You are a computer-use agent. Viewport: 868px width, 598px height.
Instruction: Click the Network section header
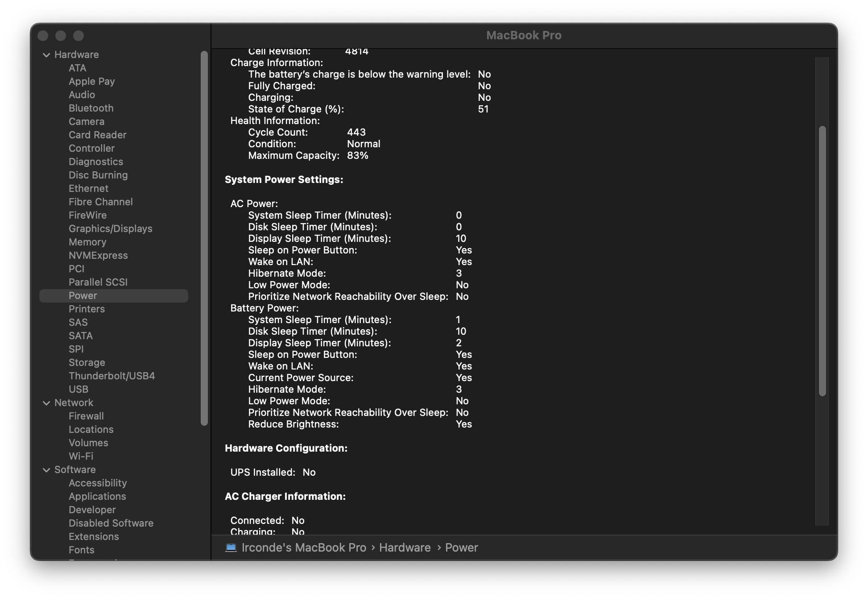[x=74, y=403]
